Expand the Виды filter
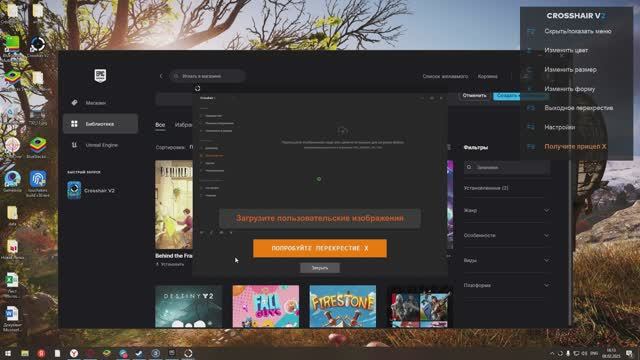 tap(507, 260)
